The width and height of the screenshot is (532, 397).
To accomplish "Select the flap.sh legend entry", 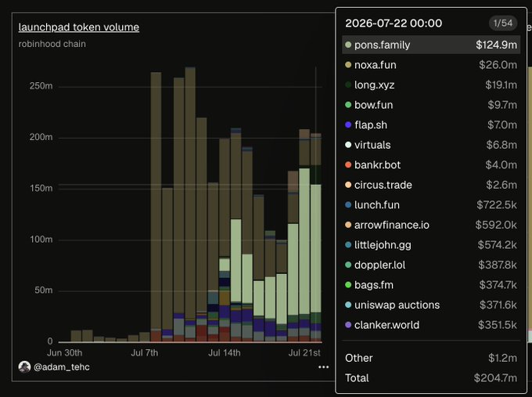I will click(431, 125).
